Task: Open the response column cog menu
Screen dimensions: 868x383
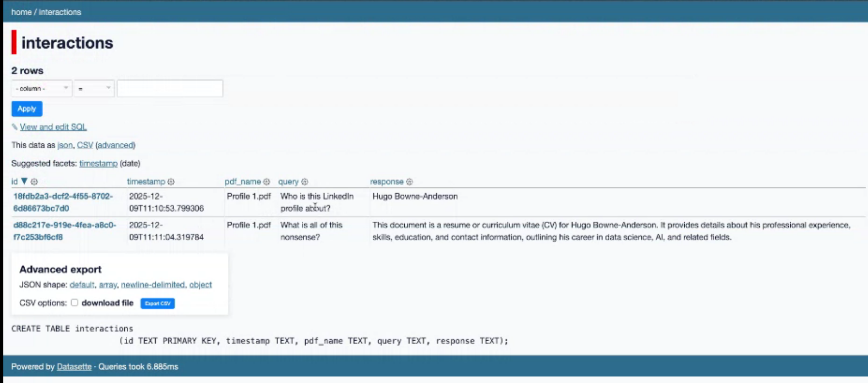Action: [410, 182]
